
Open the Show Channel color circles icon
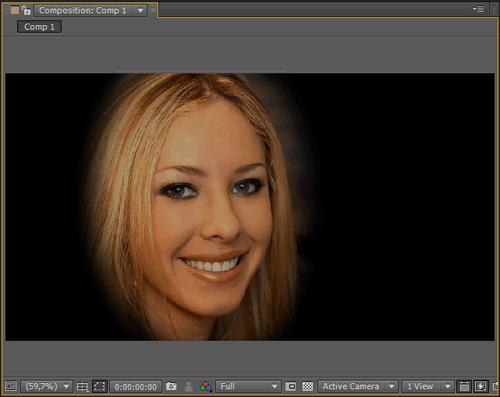(206, 386)
